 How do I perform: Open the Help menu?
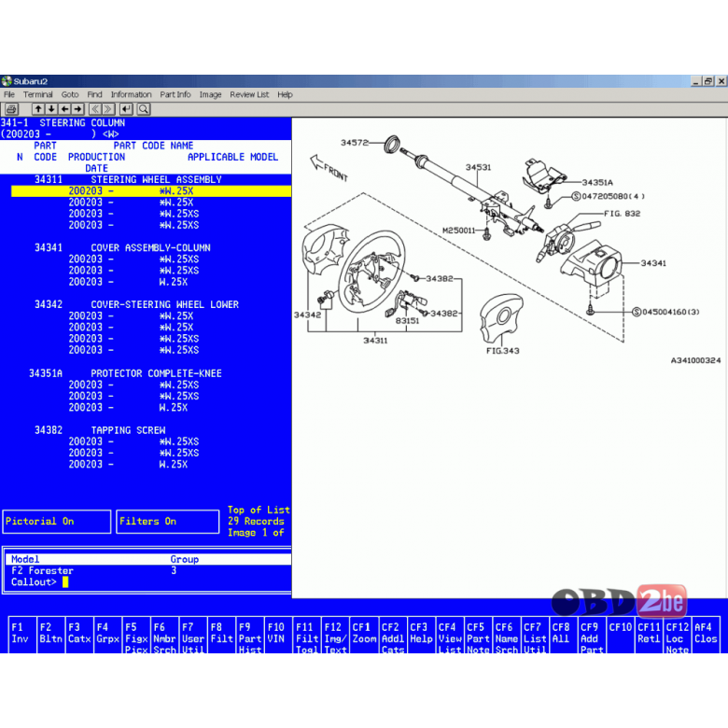(x=285, y=94)
